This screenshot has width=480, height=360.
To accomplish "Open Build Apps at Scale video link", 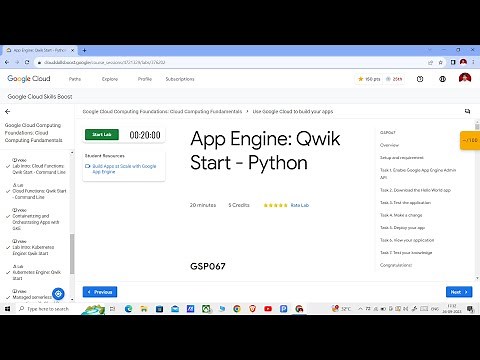I will coord(124,169).
